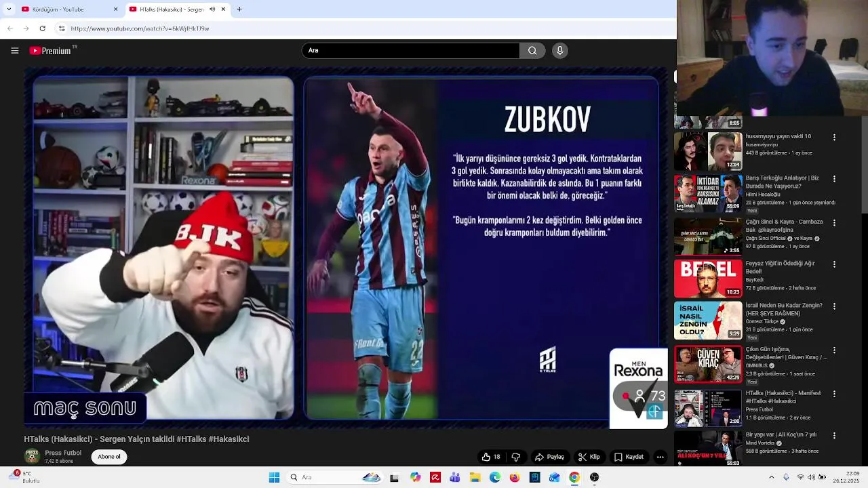Screen dimensions: 868x488
Task: Focus the YouTube 'Ara' search field
Action: tap(411, 51)
